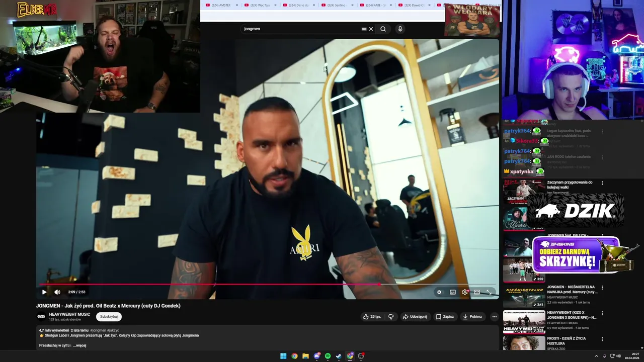Image resolution: width=644 pixels, height=362 pixels.
Task: Open the more actions menu beside Pobierz
Action: click(x=495, y=317)
